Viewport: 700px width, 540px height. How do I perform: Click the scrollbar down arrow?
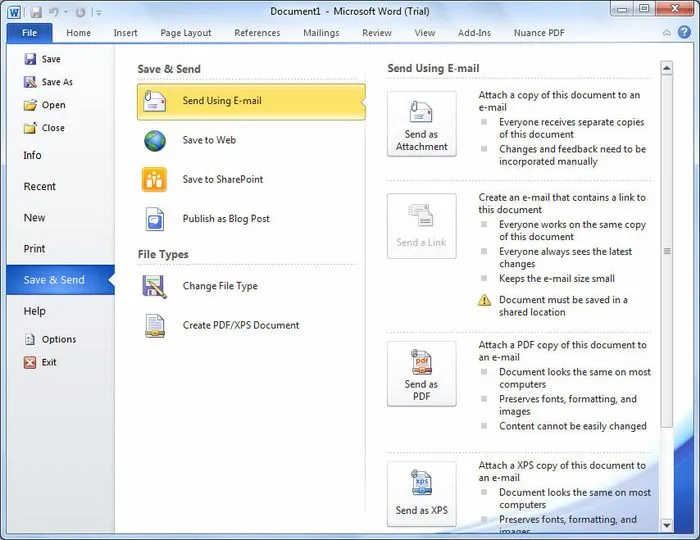[667, 525]
